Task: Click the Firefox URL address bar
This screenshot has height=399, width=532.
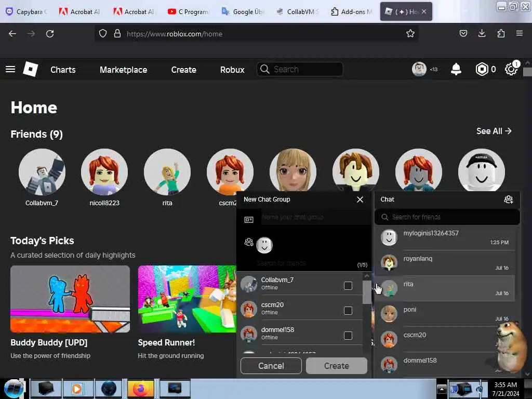Action: coord(257,34)
